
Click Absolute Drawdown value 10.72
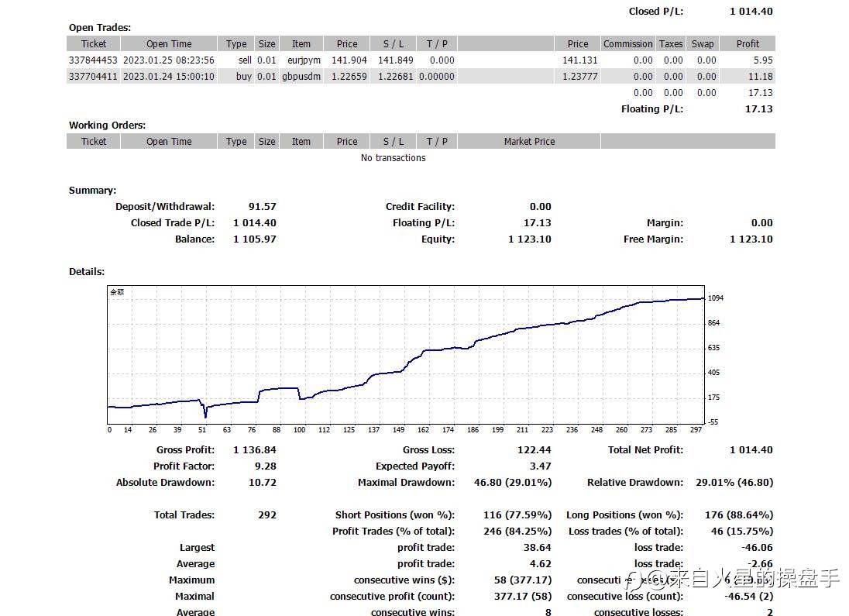(262, 482)
